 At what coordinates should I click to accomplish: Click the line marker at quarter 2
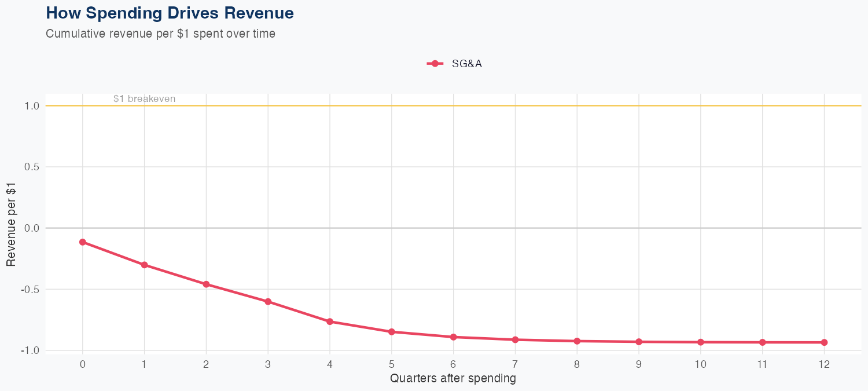pos(206,284)
